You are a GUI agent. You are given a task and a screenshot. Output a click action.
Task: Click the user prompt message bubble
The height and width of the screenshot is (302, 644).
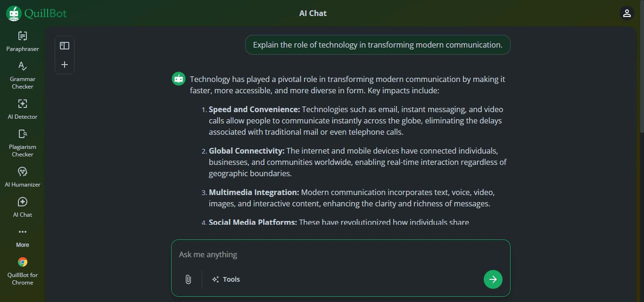pos(378,45)
